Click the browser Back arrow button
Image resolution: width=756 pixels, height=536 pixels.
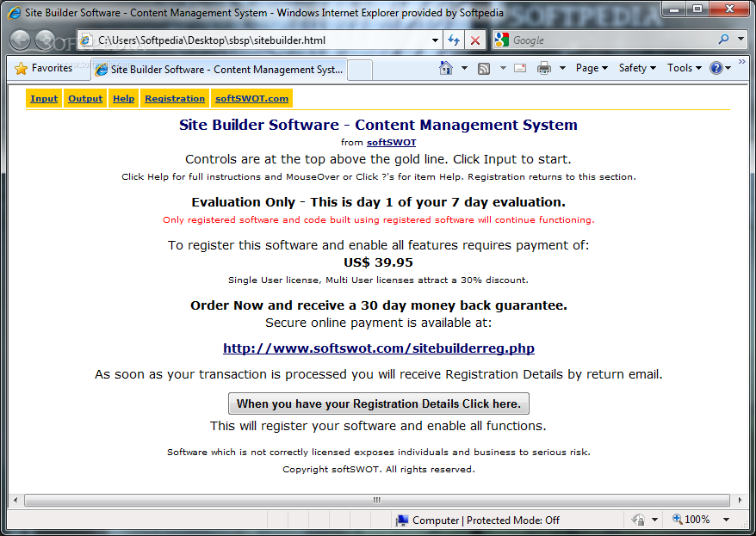click(21, 40)
